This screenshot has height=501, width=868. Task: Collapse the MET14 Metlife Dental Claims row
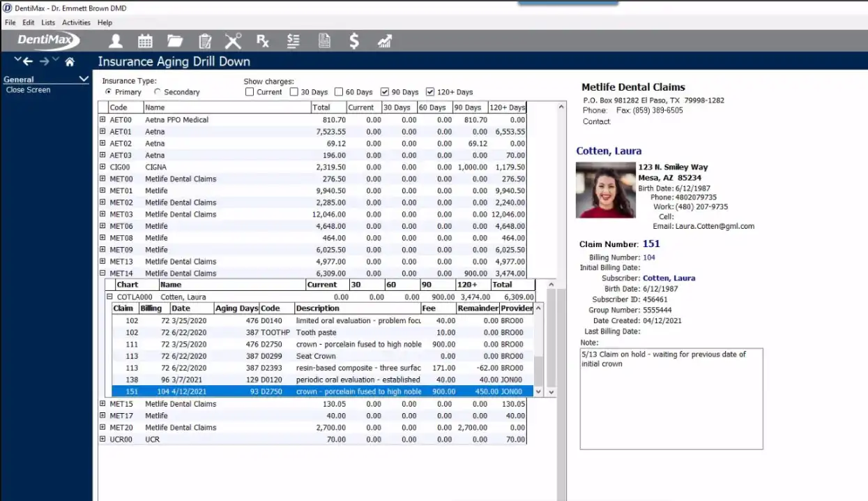(102, 273)
